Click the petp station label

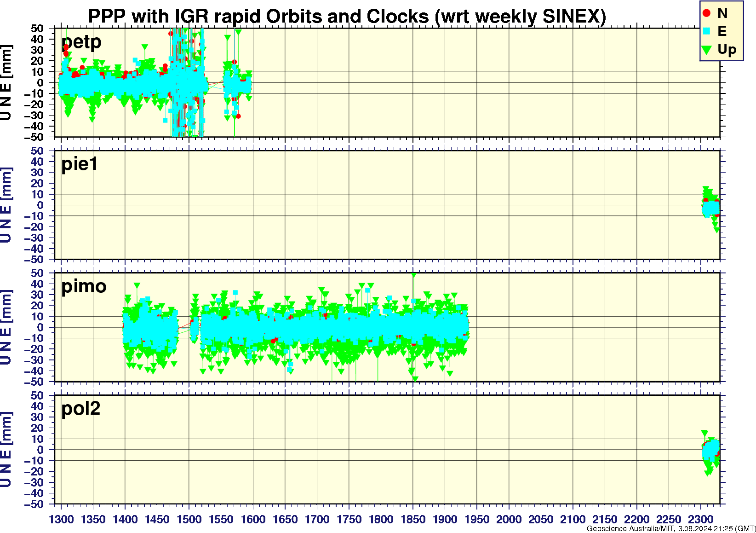81,42
